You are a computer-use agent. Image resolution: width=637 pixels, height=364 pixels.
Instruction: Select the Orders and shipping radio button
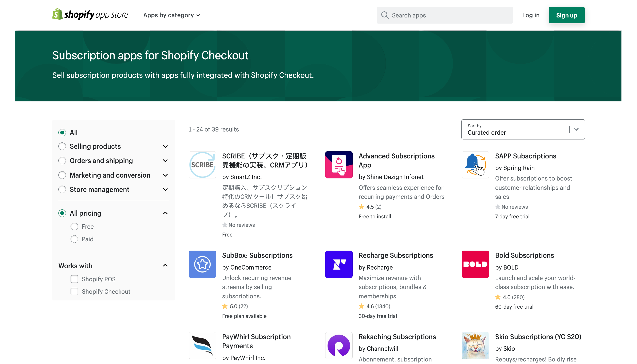(62, 161)
